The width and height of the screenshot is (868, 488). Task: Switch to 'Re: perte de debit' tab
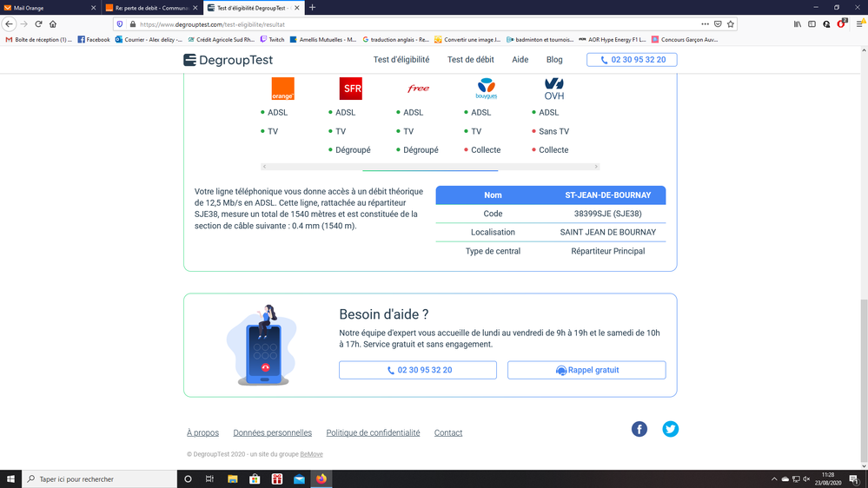152,8
